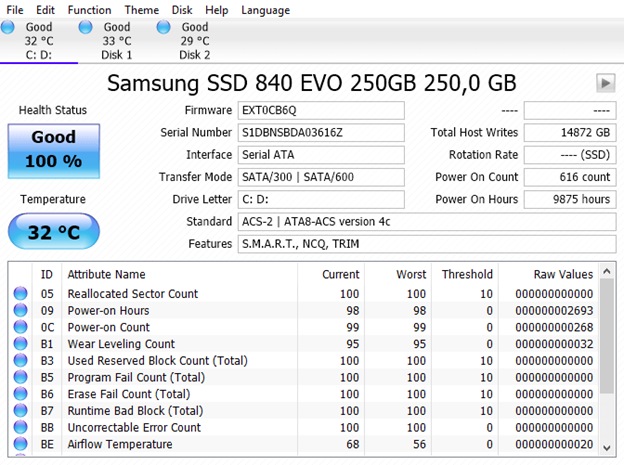Click the ID column header
Image resolution: width=624 pixels, height=465 pixels.
[47, 274]
